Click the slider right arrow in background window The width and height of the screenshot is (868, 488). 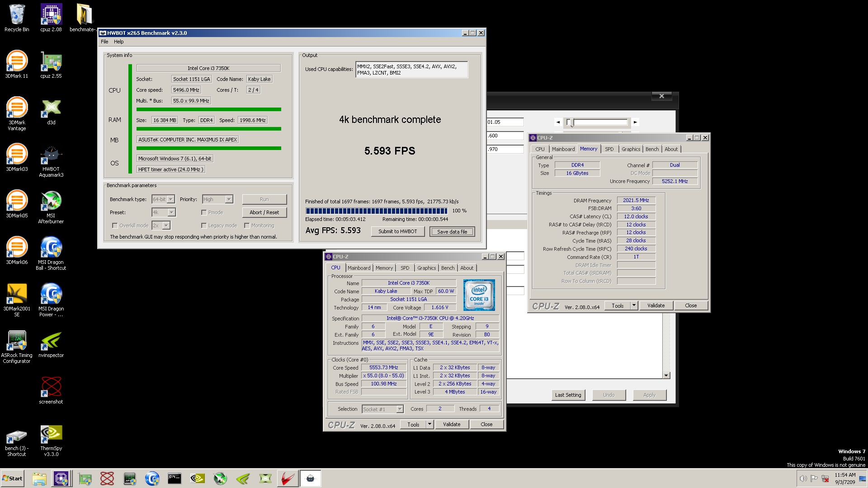point(635,122)
